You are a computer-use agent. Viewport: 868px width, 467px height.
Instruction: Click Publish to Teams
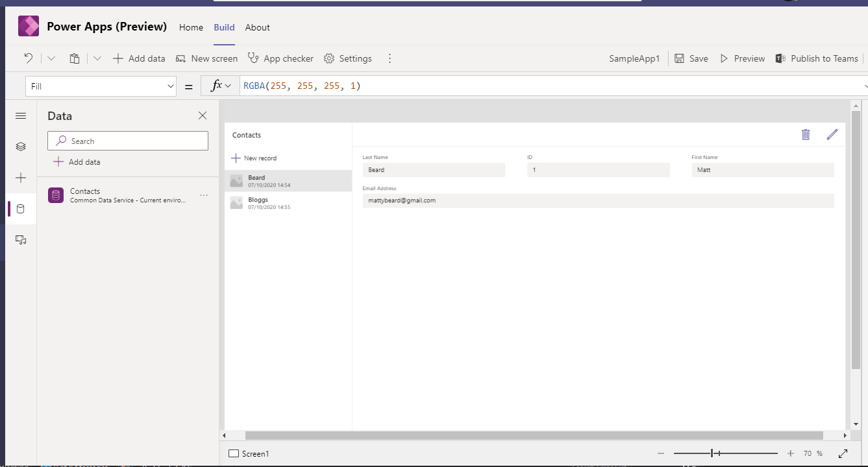tap(817, 58)
